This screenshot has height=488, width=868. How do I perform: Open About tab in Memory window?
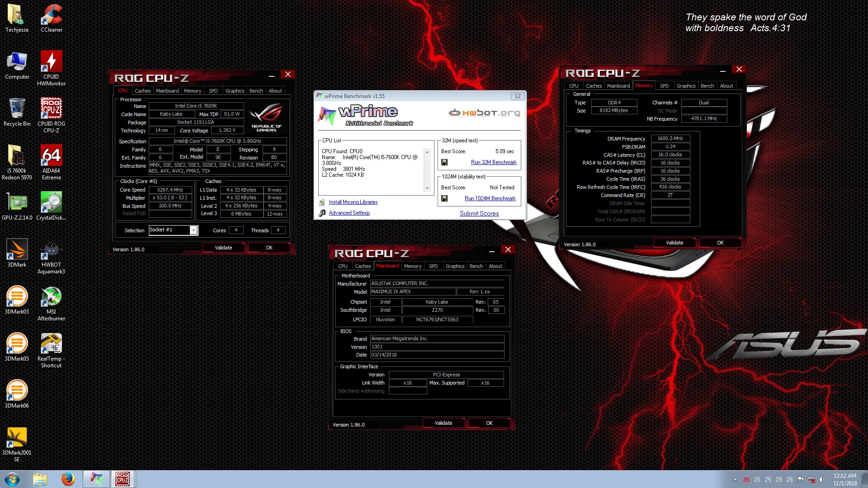coord(726,86)
